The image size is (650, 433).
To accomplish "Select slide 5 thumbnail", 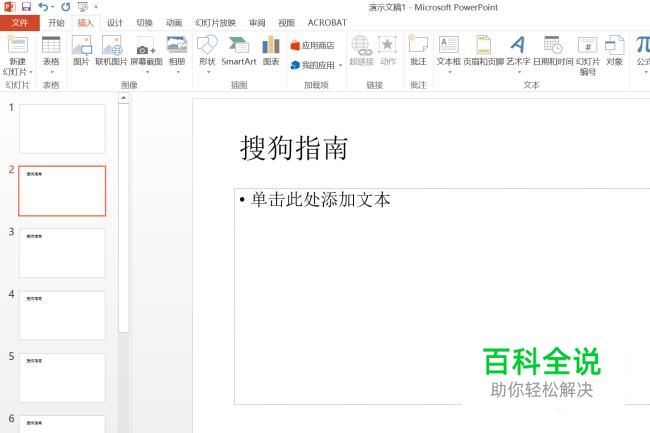I will tap(62, 377).
